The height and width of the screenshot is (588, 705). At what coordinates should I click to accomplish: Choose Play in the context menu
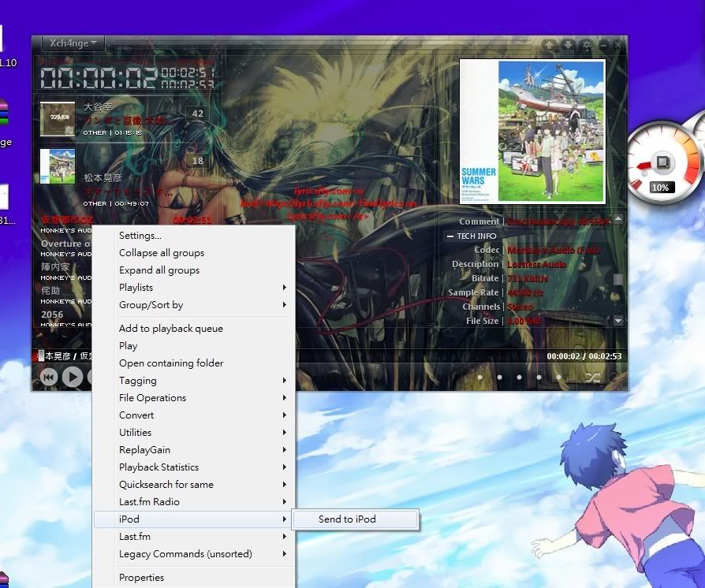click(x=194, y=346)
